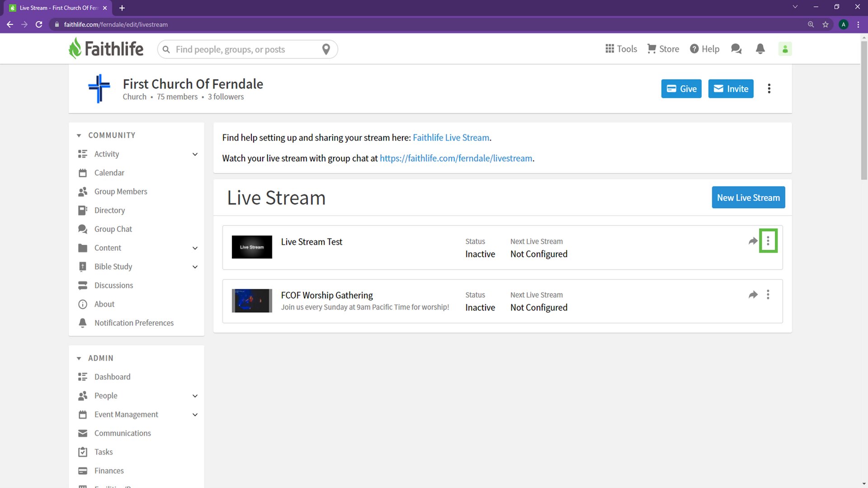Image resolution: width=868 pixels, height=488 pixels.
Task: Expand the People submenu chevron
Action: (x=195, y=396)
